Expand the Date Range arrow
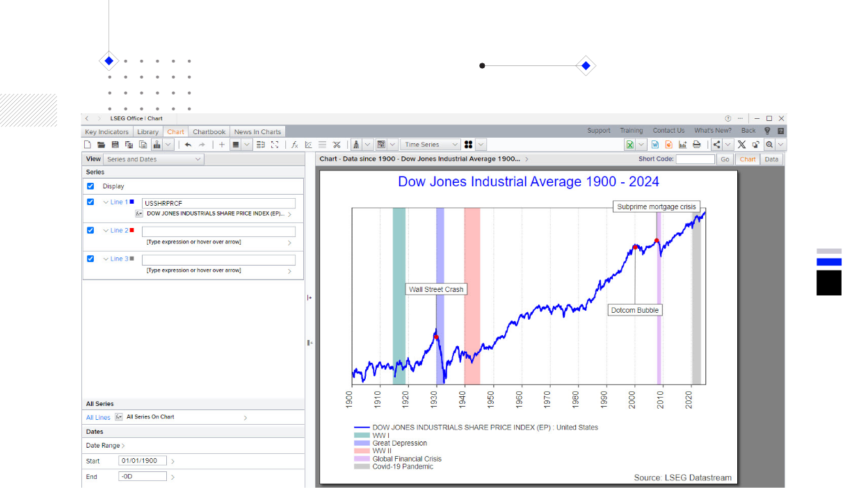Screen dimensions: 868x488 point(124,446)
